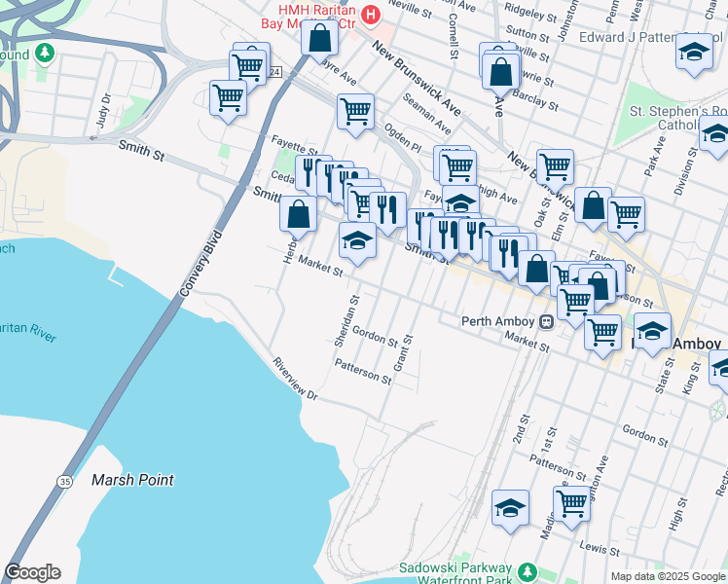Open the Google logo link
Viewport: 728px width, 584px height.
32,572
